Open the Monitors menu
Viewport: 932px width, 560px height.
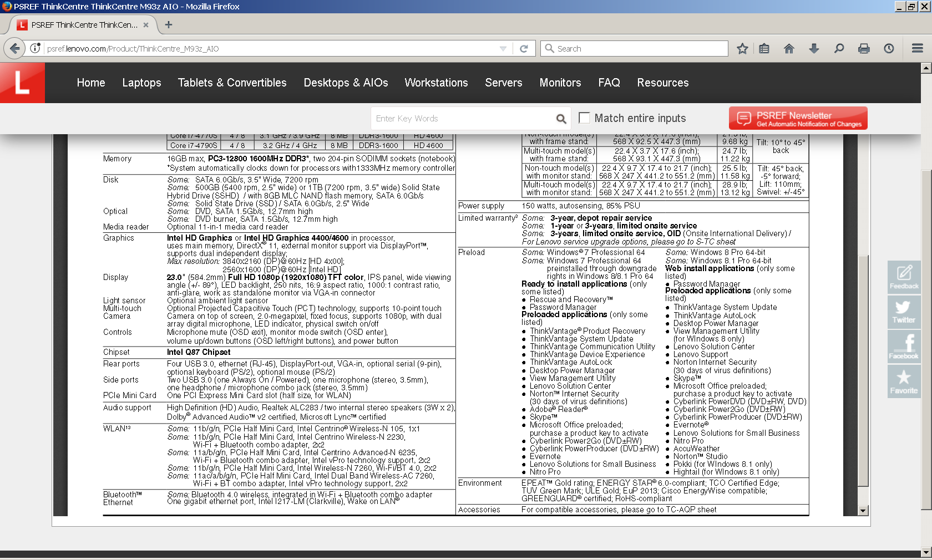click(x=560, y=83)
